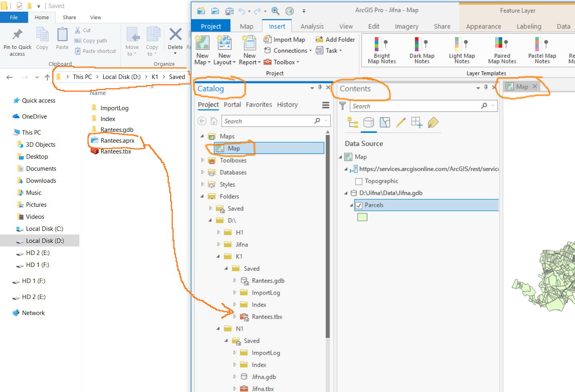The image size is (575, 392).
Task: Click the Catalog pane vertical scrollbar
Action: [328, 236]
